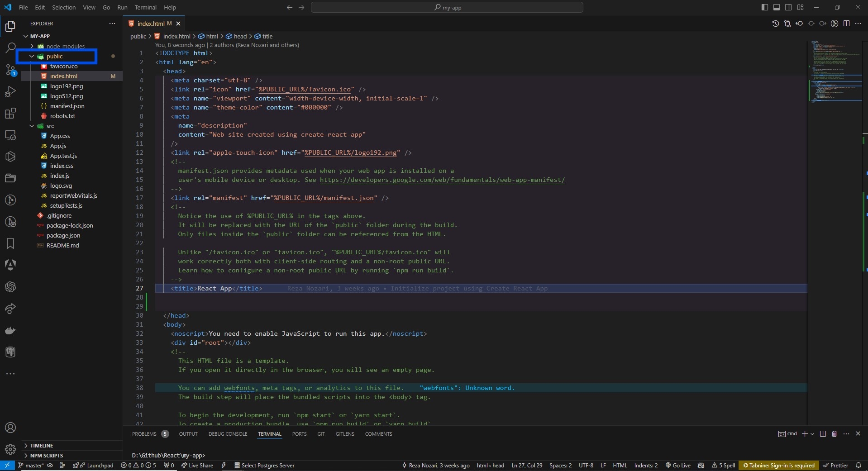Viewport: 868px width, 471px height.
Task: Click the Manage gear icon
Action: point(10,449)
